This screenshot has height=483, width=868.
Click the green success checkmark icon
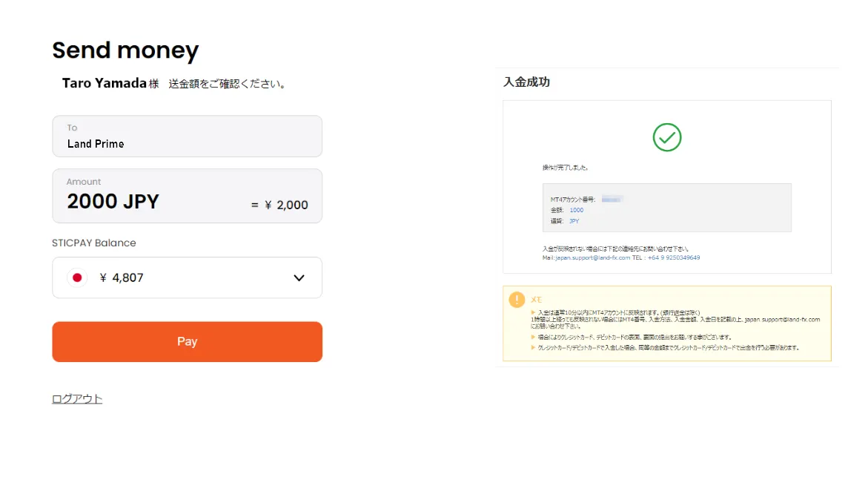666,137
